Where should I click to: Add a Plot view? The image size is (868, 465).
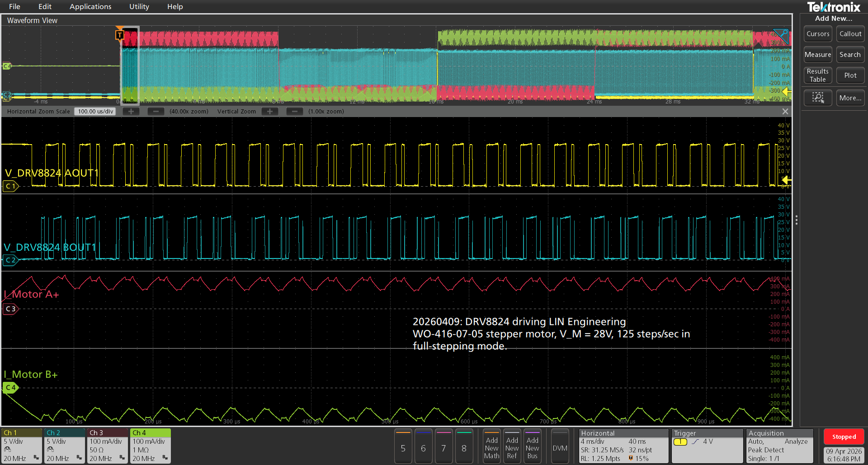[850, 75]
